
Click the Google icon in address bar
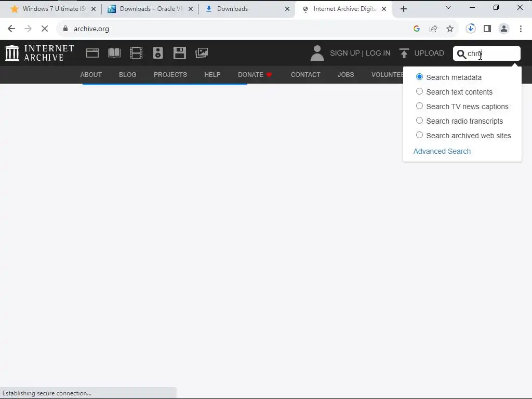(417, 29)
